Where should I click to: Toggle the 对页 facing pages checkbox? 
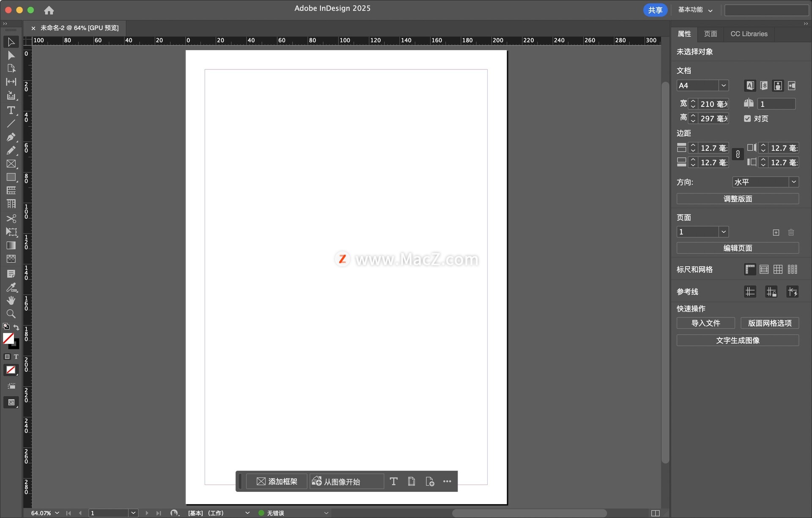pyautogui.click(x=747, y=119)
